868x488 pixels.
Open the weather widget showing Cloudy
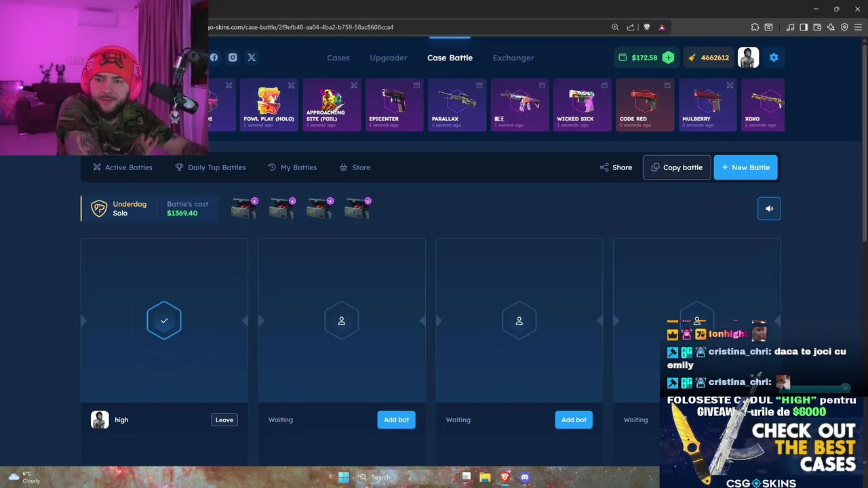tap(24, 477)
